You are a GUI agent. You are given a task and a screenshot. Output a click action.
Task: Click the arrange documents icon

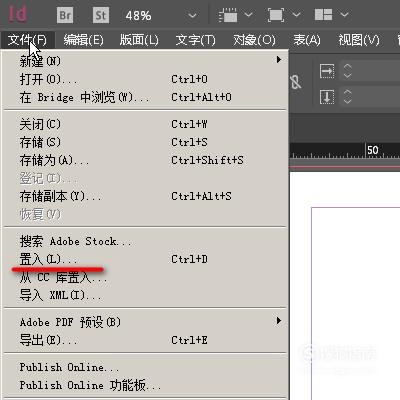[323, 15]
